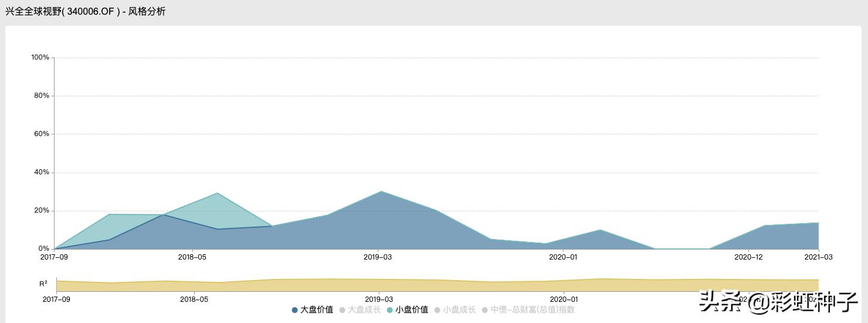
Task: Click the 100% y-axis label
Action: tap(40, 58)
